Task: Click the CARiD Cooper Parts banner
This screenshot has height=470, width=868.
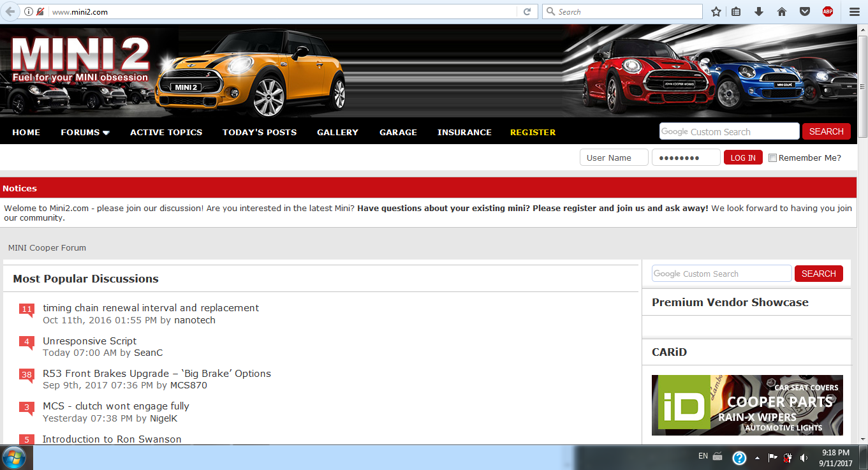Action: coord(747,405)
